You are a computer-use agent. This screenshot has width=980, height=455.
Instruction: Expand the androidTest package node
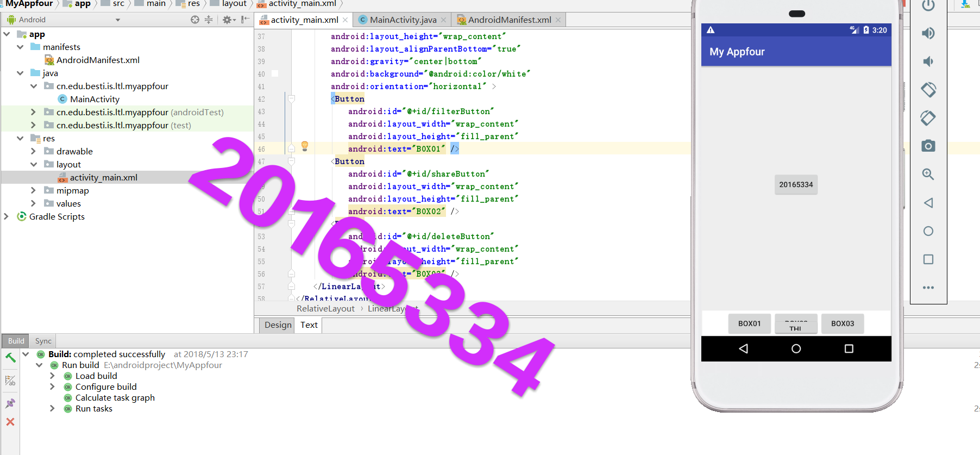(x=33, y=112)
